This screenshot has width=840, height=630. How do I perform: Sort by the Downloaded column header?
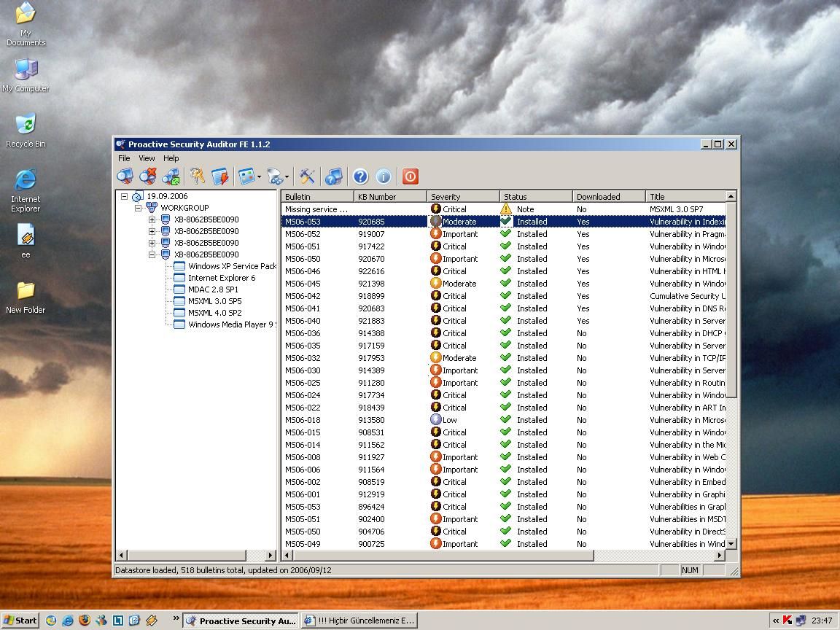(609, 197)
